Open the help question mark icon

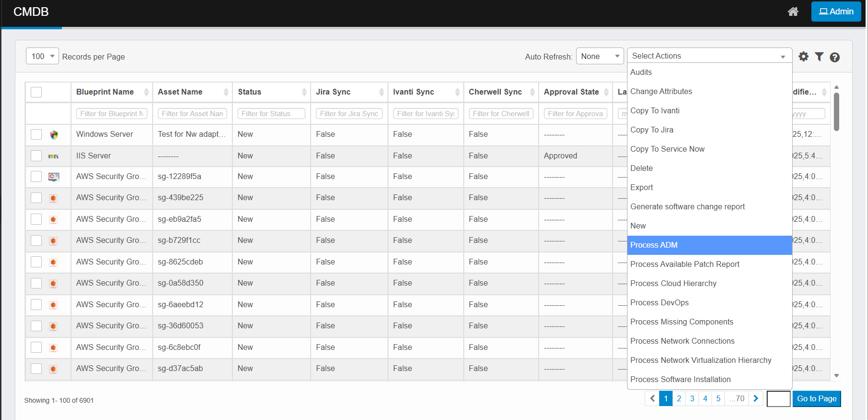tap(834, 57)
